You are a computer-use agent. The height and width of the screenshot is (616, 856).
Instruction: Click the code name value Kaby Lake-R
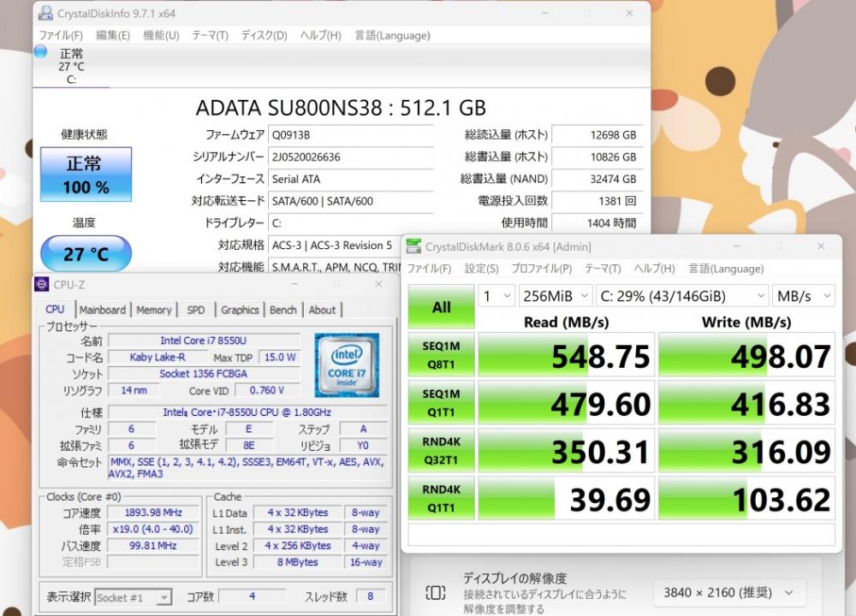click(x=158, y=358)
